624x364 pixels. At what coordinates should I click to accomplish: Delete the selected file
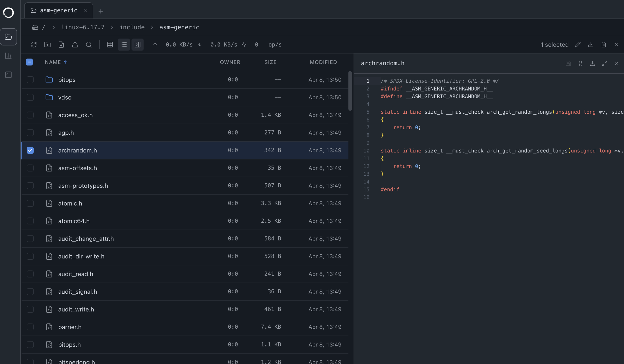(604, 45)
